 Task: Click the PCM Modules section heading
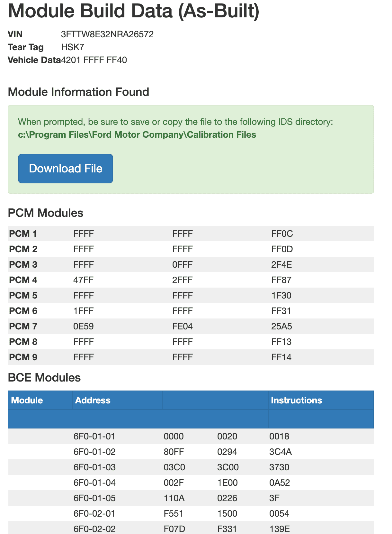(x=46, y=213)
